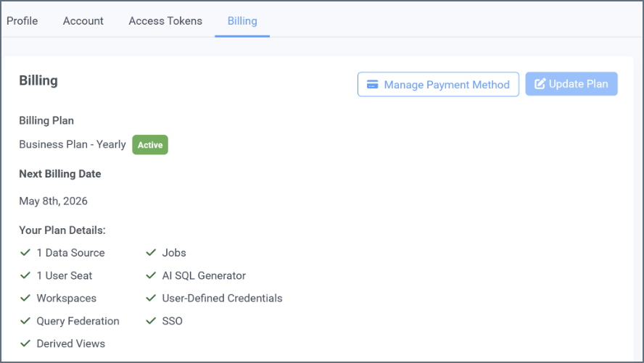Click the Manage Payment Method button
Image resolution: width=644 pixels, height=363 pixels.
(438, 85)
